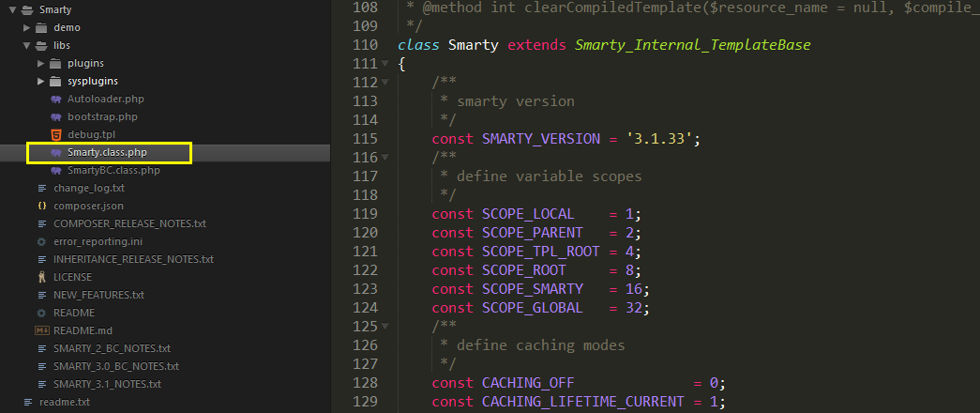Expand the sysplugins folder arrow
This screenshot has height=413, width=980.
pos(40,82)
